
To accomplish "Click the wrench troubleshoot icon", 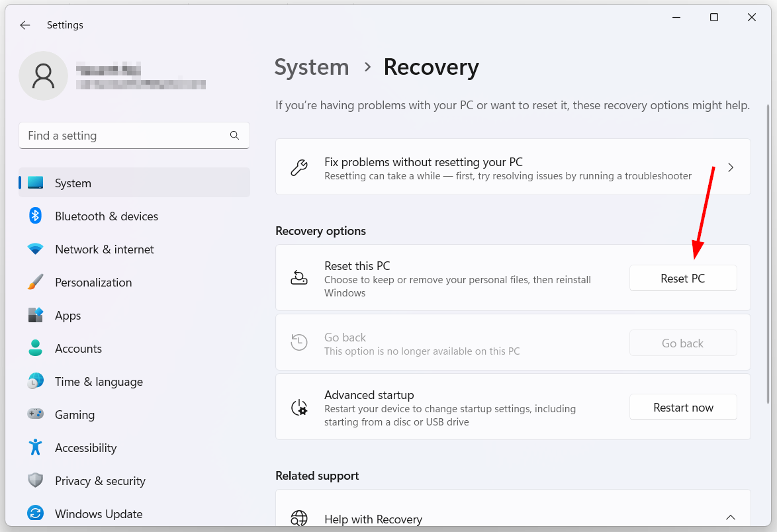I will [x=298, y=168].
